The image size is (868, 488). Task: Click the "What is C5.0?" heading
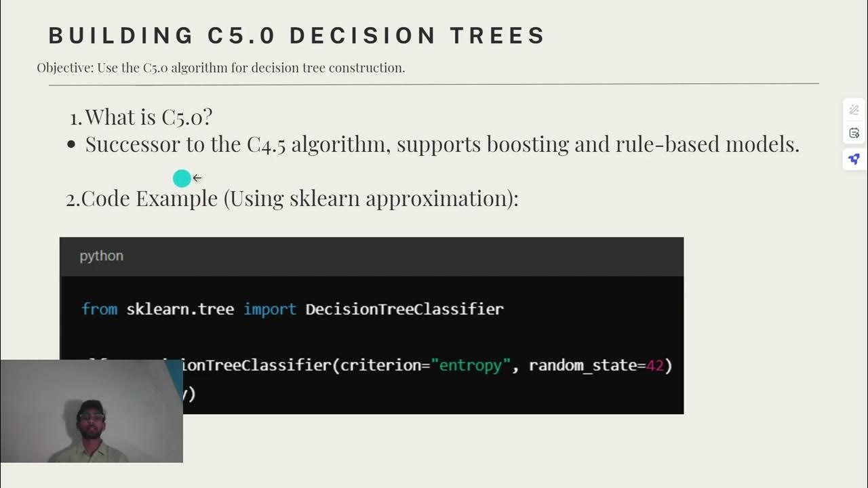click(149, 117)
